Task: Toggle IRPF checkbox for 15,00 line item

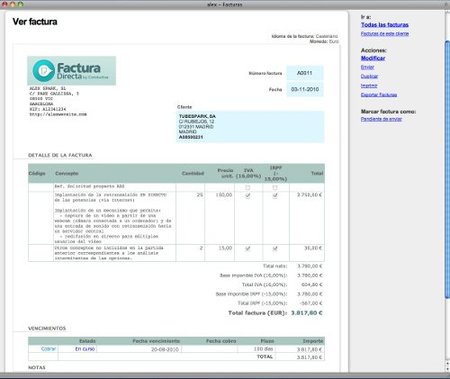Action: 275,248
